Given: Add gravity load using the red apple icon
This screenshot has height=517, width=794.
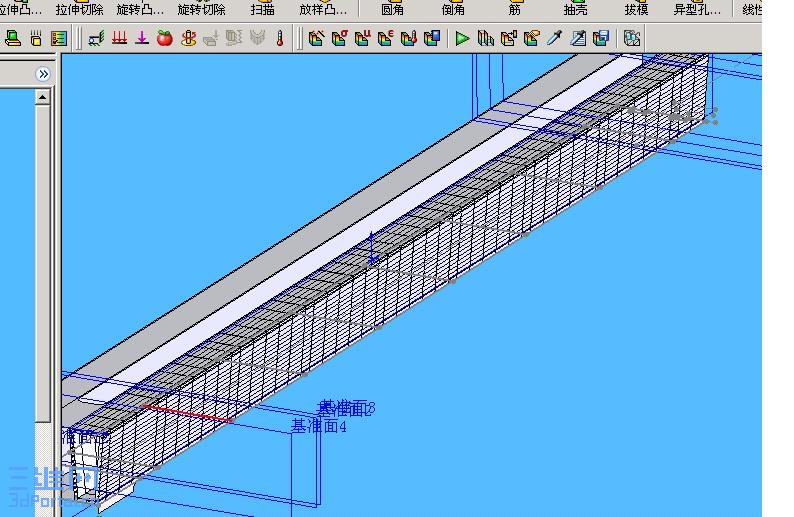Looking at the screenshot, I should coord(165,38).
